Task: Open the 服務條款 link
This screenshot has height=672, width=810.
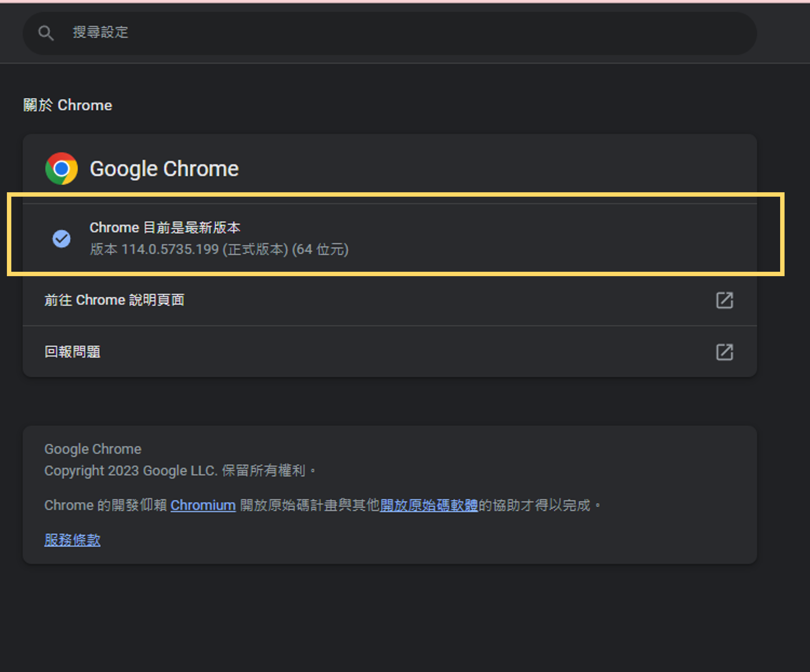Action: click(x=72, y=540)
